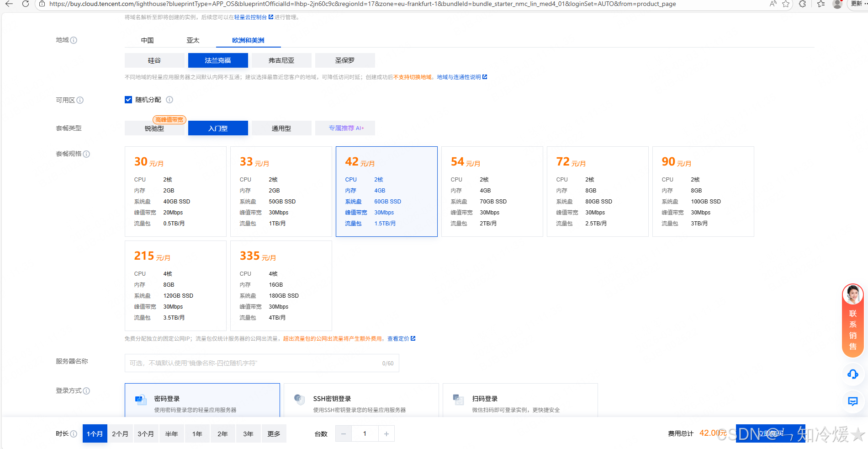
Task: Click the SSH密钥登录 key icon
Action: 300,398
